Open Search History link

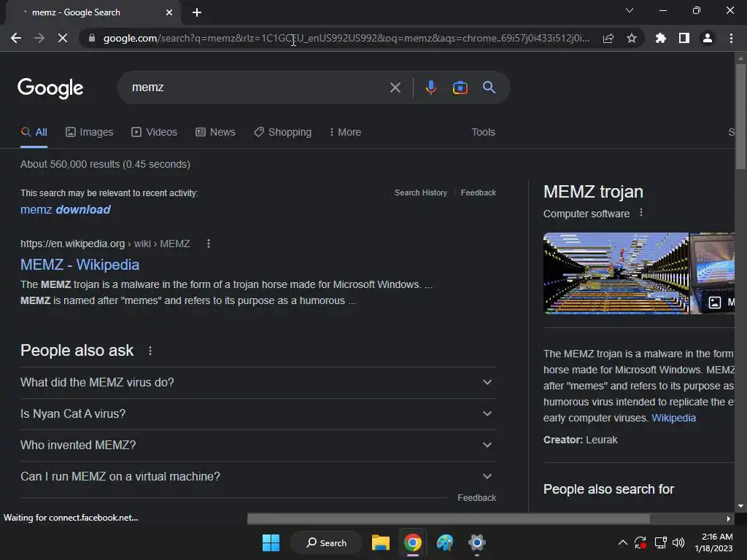click(x=421, y=192)
